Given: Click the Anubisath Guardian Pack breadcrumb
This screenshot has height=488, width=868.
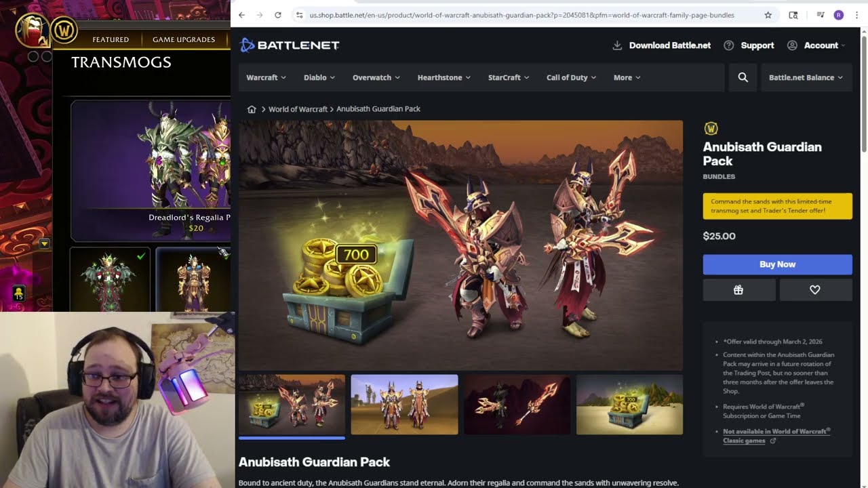Looking at the screenshot, I should click(x=378, y=109).
